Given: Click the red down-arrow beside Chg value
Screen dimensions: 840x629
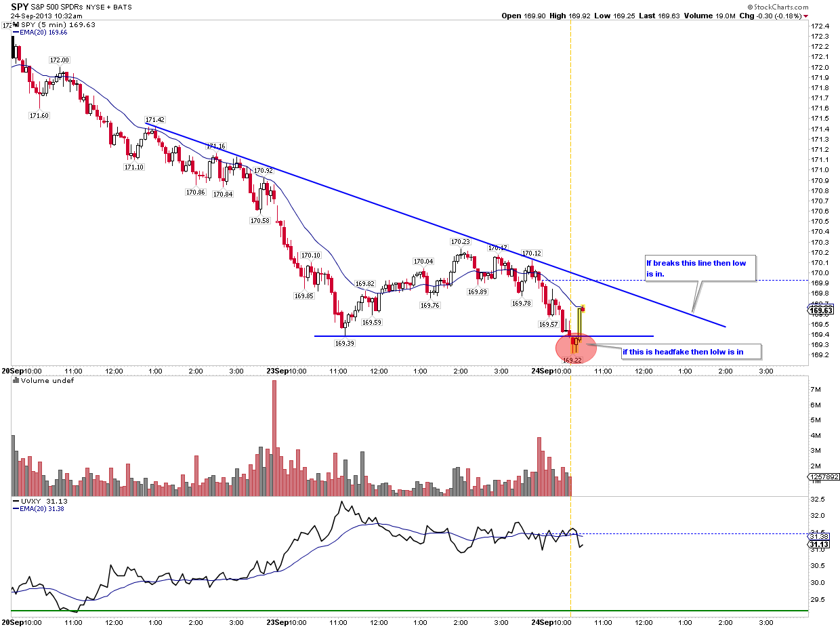Looking at the screenshot, I should (805, 16).
